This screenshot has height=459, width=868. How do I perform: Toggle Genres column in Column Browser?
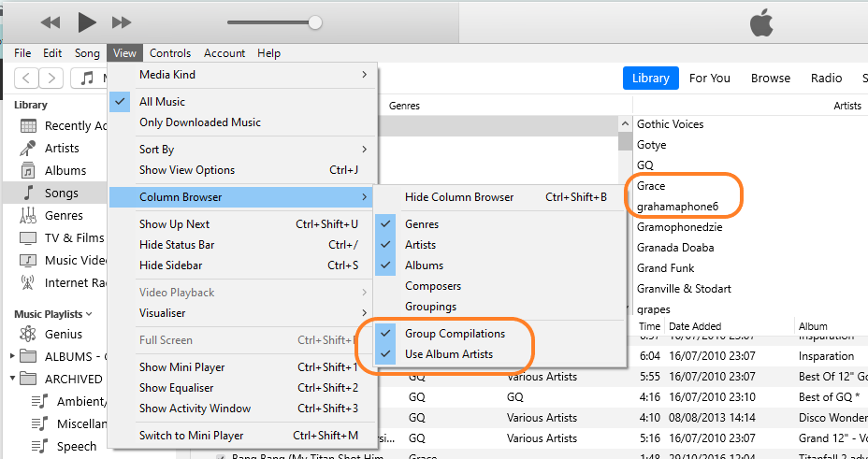coord(499,224)
